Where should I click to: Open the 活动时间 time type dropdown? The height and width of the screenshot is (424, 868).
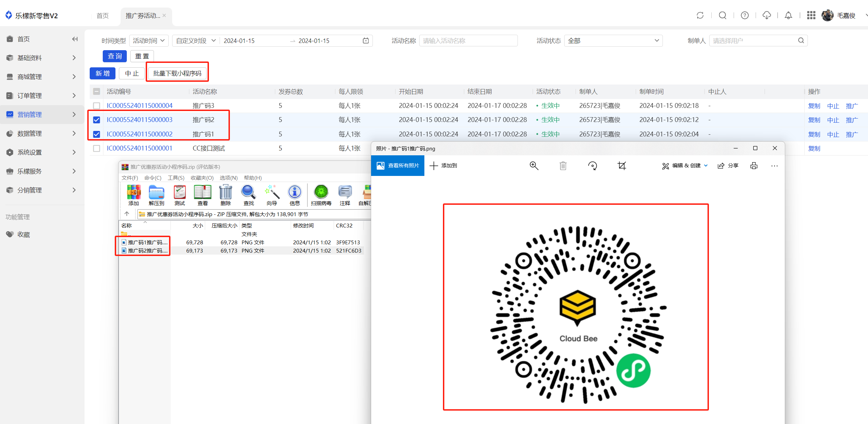(149, 41)
